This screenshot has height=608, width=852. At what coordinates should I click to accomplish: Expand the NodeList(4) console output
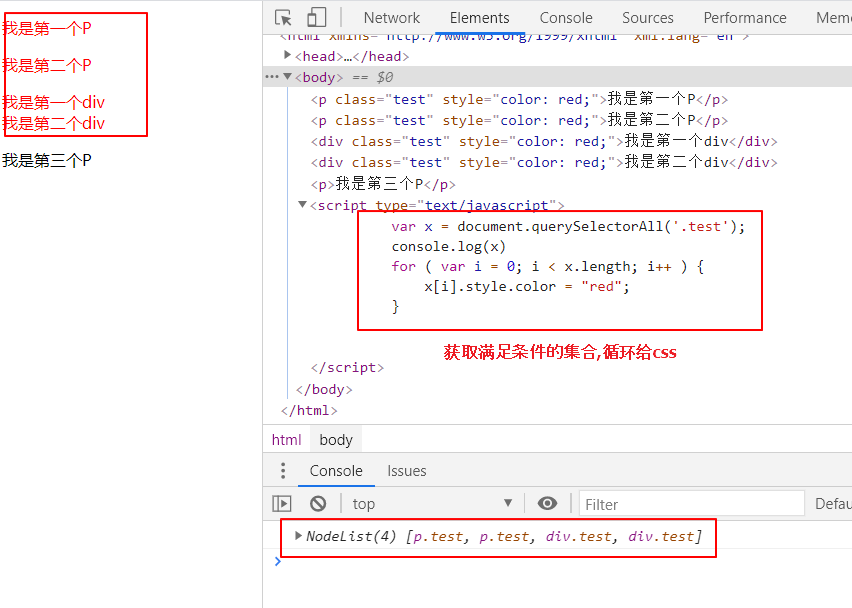click(298, 536)
